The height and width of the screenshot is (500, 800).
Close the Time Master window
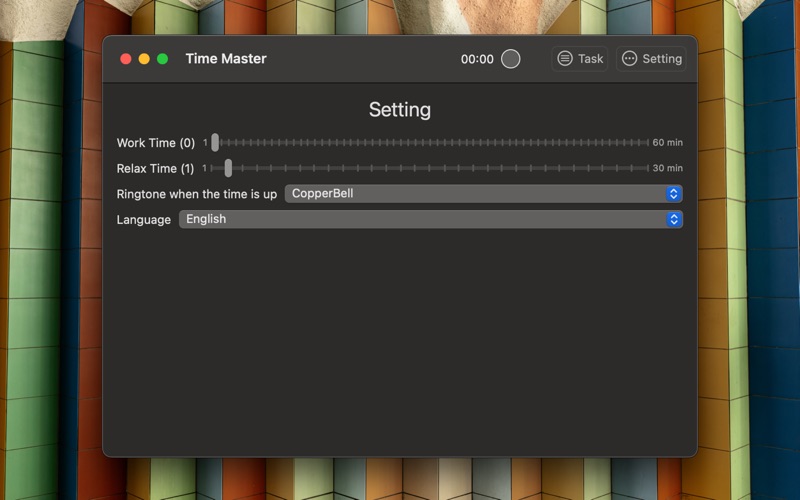point(126,59)
